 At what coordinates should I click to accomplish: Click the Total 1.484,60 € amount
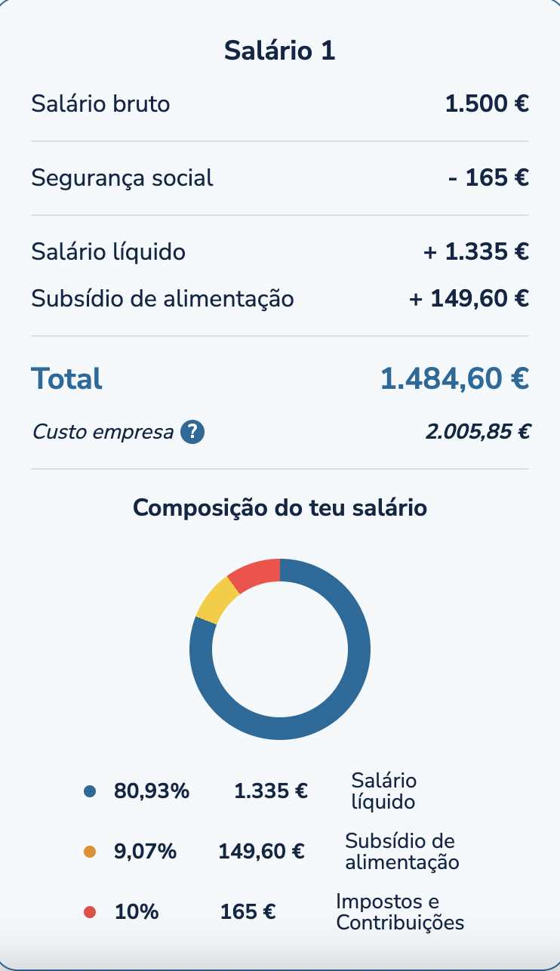[454, 378]
